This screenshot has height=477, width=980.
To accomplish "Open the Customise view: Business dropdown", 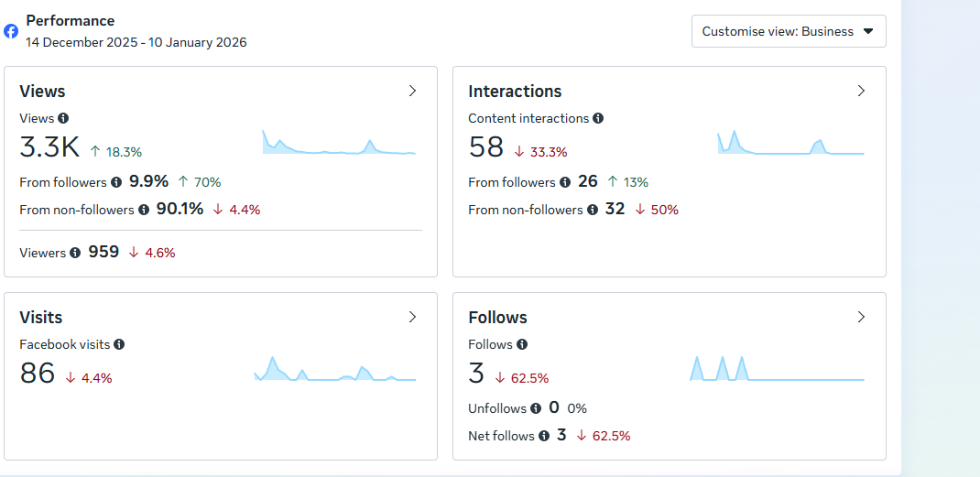I will (x=789, y=31).
